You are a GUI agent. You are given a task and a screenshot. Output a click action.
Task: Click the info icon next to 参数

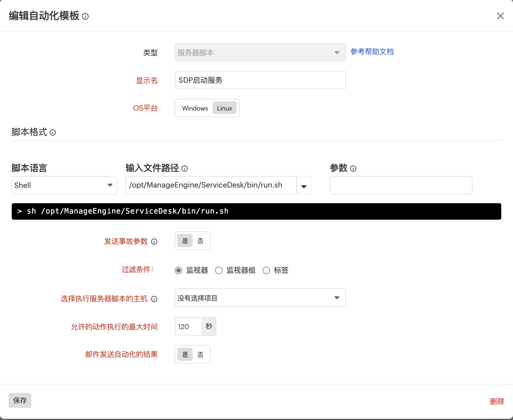(353, 168)
